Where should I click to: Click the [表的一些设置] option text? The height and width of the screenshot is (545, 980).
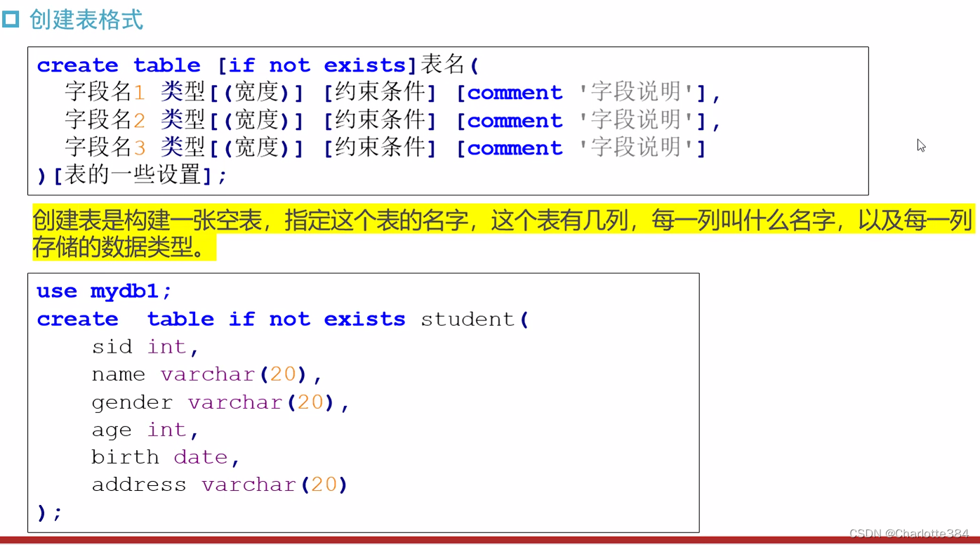click(x=133, y=176)
